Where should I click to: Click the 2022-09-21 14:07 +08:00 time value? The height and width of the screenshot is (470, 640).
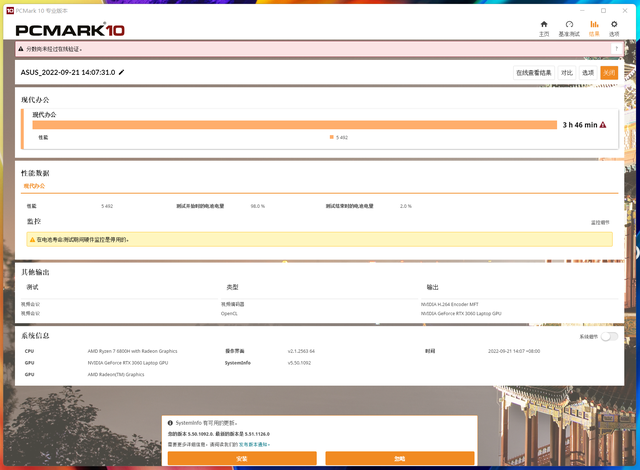(514, 351)
